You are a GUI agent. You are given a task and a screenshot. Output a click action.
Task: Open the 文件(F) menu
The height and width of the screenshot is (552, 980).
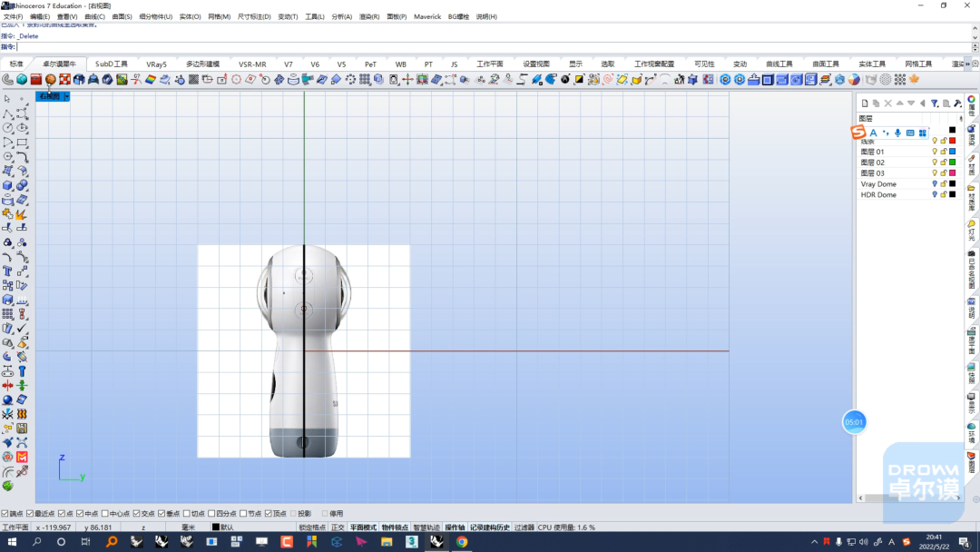(13, 17)
